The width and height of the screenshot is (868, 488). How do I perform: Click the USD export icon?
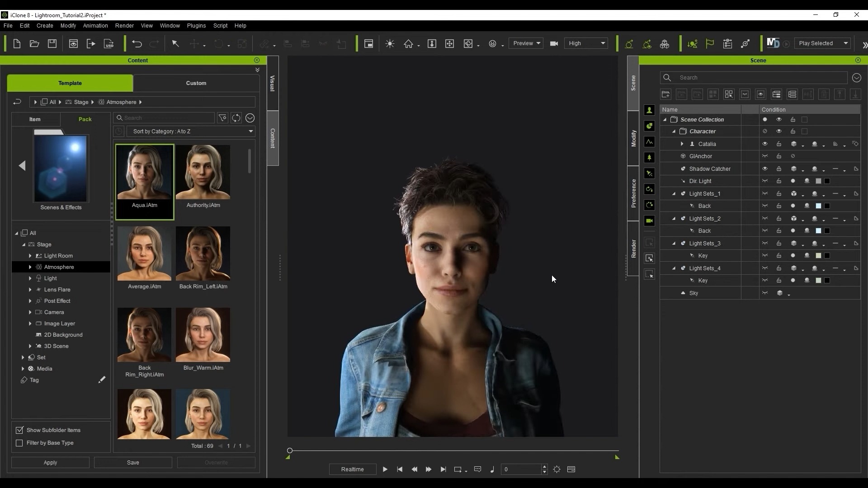point(109,44)
